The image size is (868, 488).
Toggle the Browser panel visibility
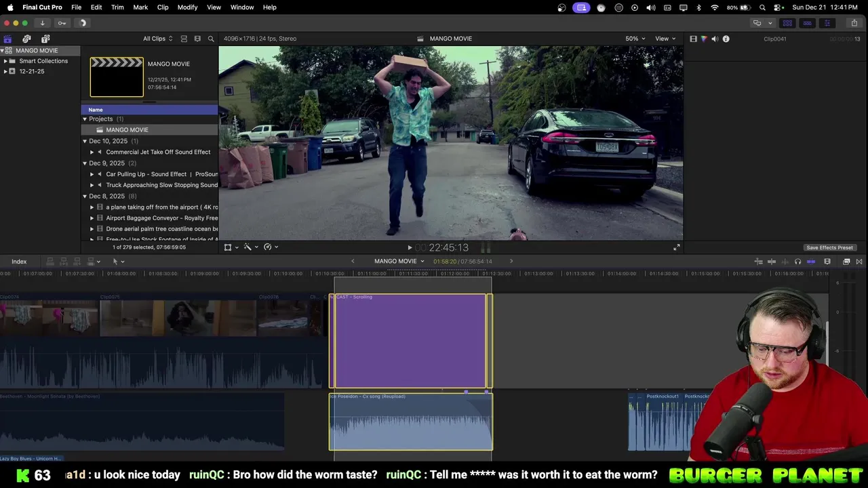pos(787,23)
